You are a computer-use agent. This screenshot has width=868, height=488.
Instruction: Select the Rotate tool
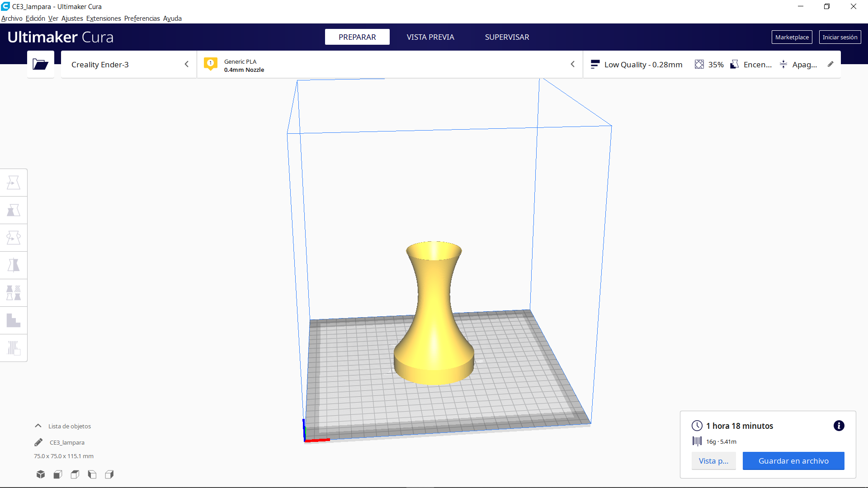coord(14,237)
